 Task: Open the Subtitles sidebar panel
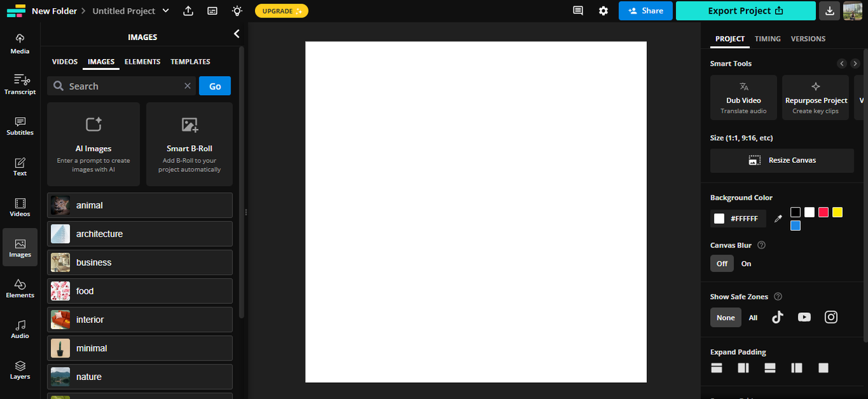point(20,125)
